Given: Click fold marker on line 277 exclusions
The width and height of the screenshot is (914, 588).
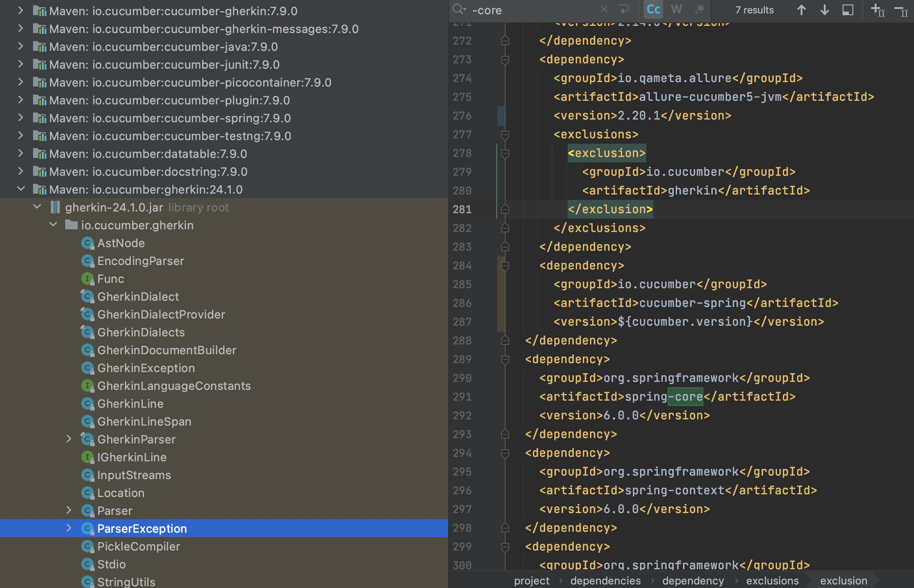Looking at the screenshot, I should [x=505, y=134].
